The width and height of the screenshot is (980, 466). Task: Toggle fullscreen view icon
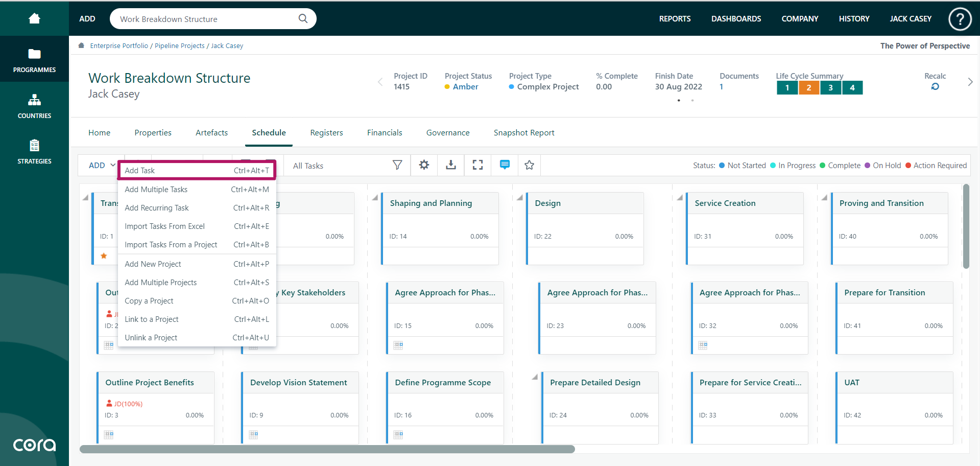tap(477, 165)
